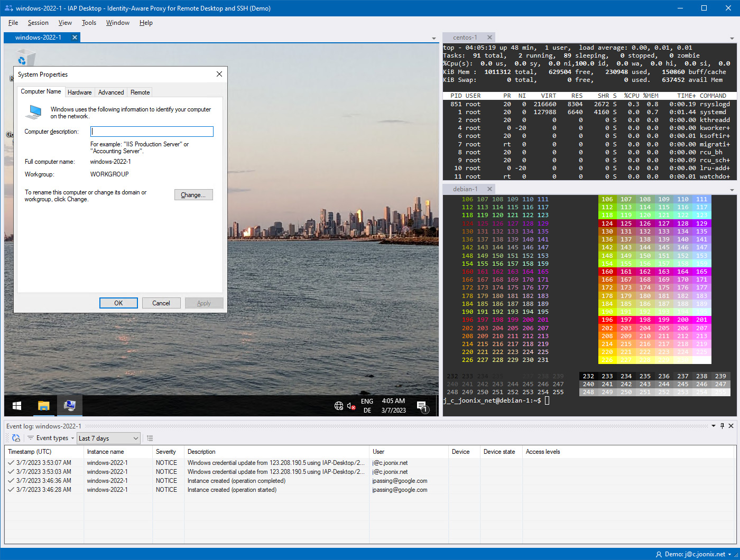Click the Access levels column header
This screenshot has height=560, width=740.
tap(629, 452)
